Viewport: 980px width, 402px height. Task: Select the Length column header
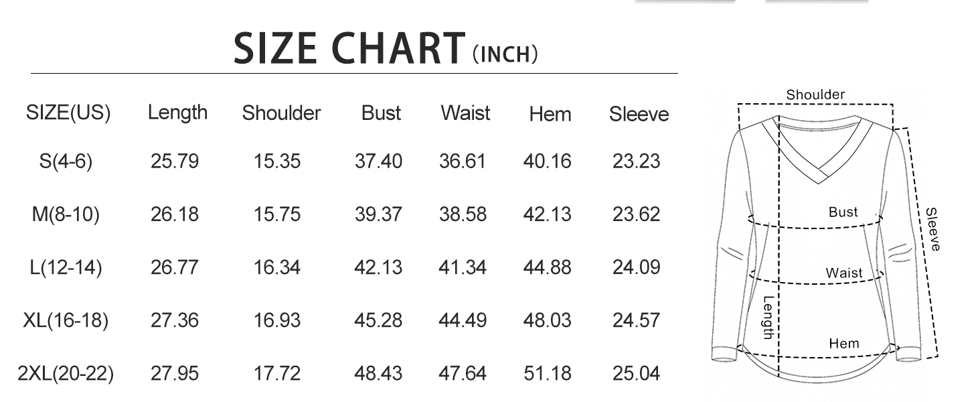click(177, 113)
